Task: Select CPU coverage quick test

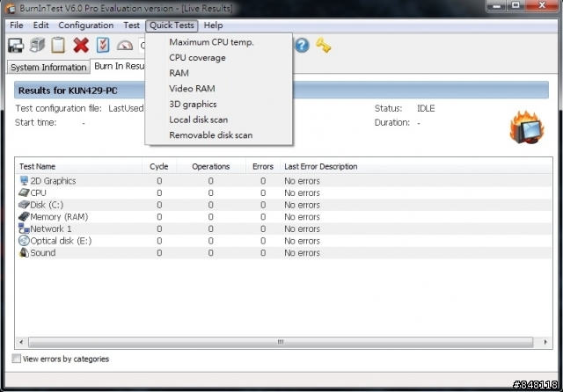Action: pyautogui.click(x=219, y=58)
